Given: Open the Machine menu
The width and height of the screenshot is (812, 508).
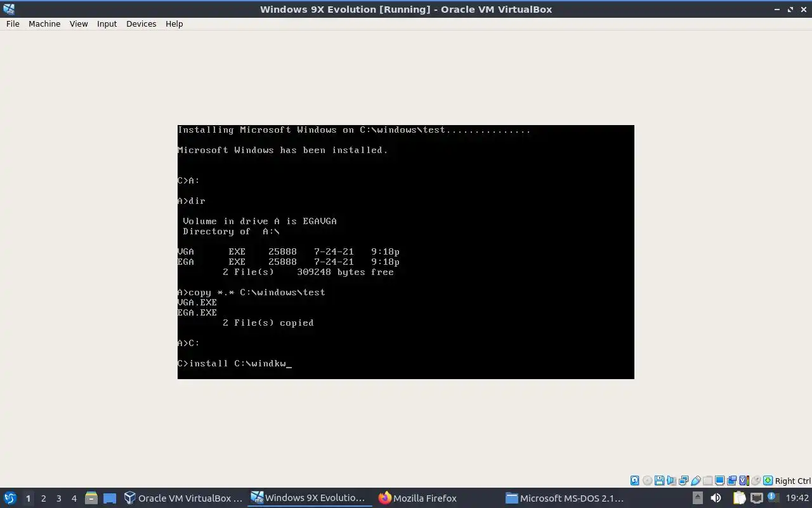Looking at the screenshot, I should tap(44, 23).
